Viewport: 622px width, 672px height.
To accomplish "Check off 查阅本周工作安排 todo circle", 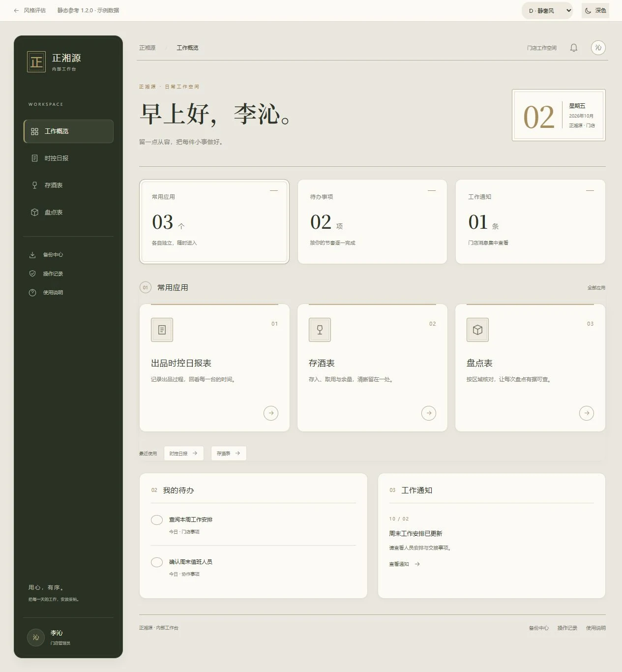I will 157,520.
